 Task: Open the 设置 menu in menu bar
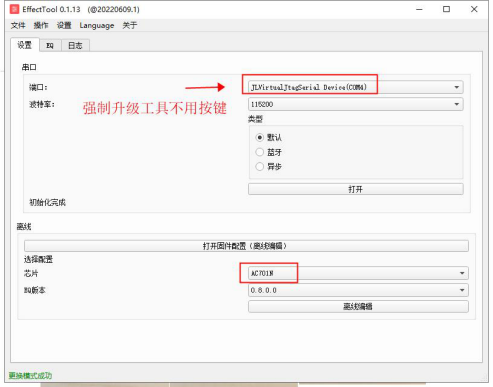tap(64, 25)
